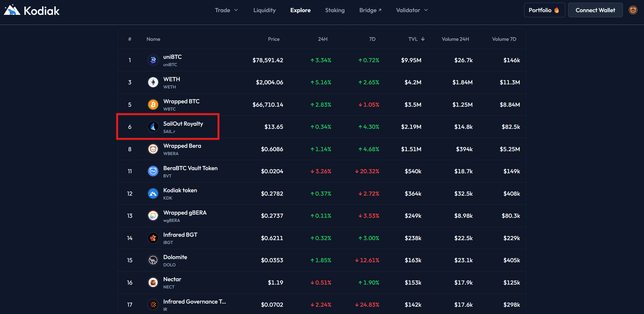Sort by Volume 24H column header
644x314 pixels.
[455, 39]
